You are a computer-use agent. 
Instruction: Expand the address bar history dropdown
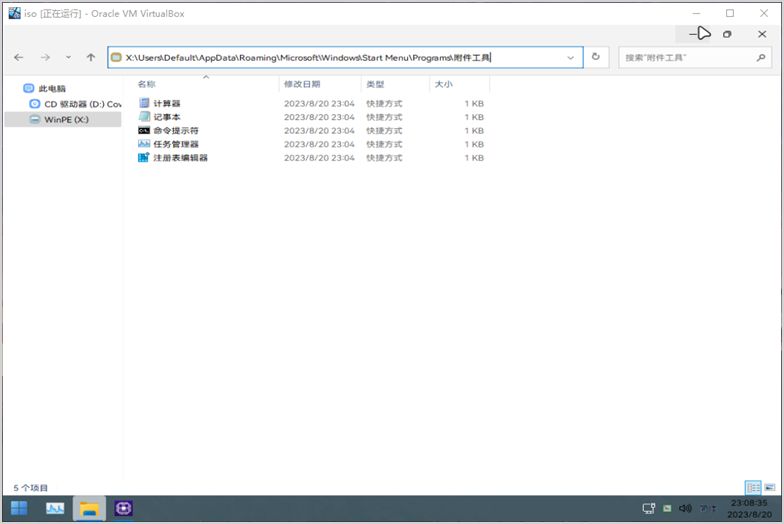571,58
